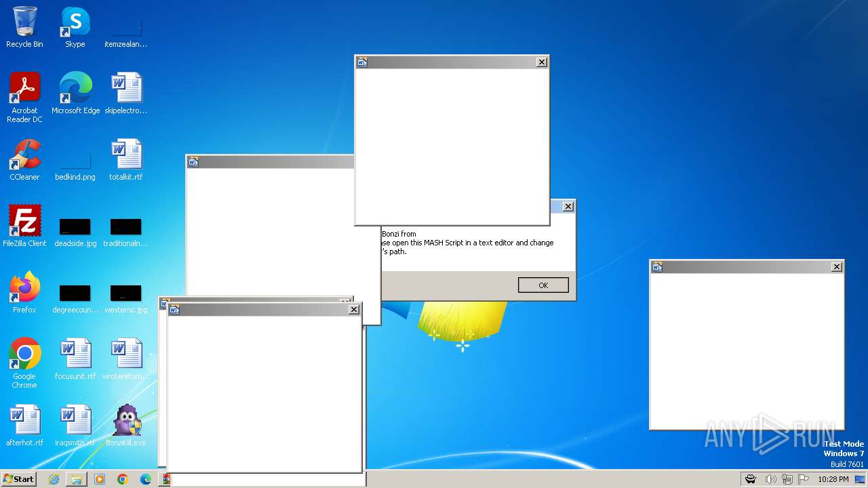Open Action Center flag icon
The height and width of the screenshot is (488, 868).
pos(804,479)
